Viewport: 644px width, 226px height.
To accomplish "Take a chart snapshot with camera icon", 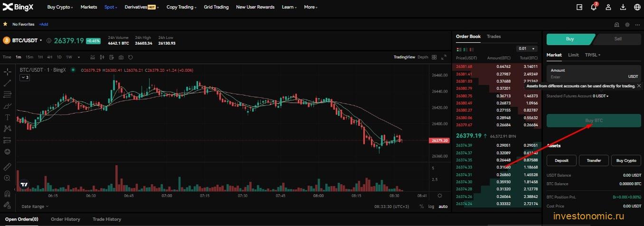I will pyautogui.click(x=121, y=57).
